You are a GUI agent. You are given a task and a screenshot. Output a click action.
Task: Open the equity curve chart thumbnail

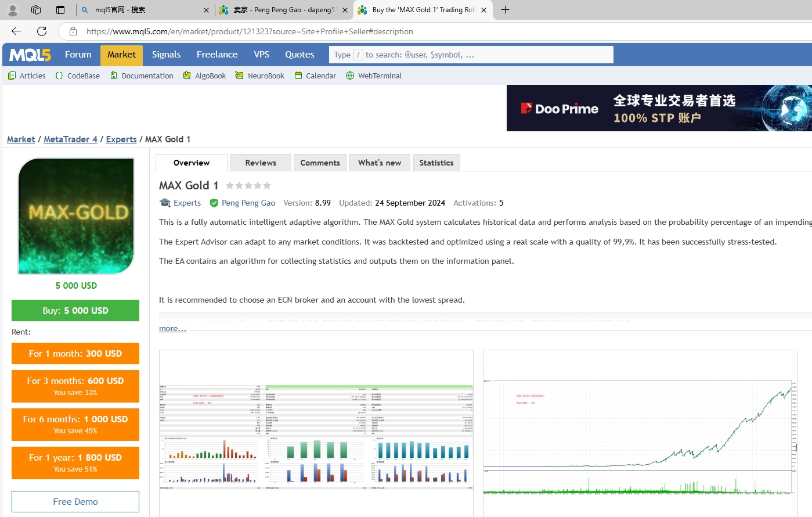coord(640,433)
